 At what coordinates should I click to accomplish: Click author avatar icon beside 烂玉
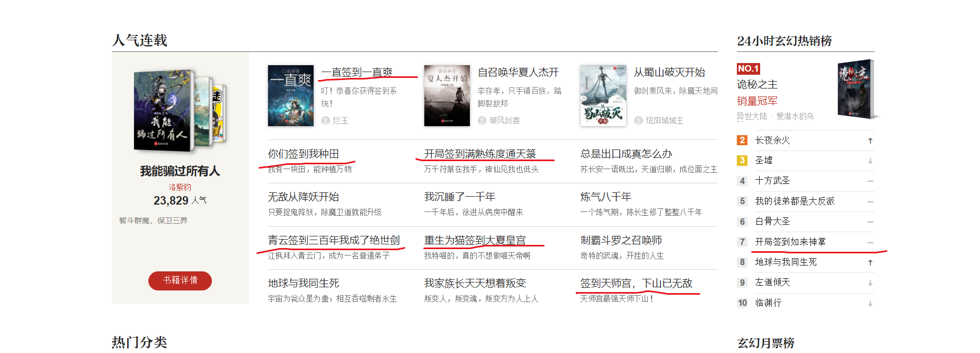point(325,121)
